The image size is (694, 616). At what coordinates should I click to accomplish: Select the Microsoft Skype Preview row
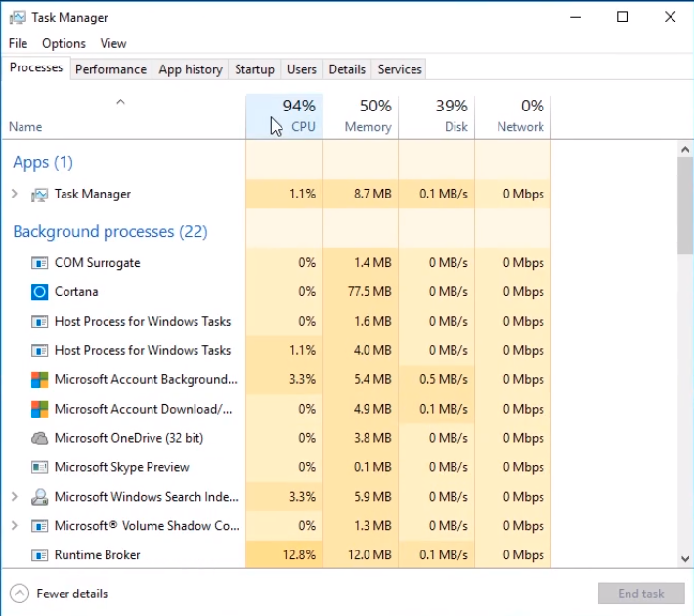coord(277,467)
